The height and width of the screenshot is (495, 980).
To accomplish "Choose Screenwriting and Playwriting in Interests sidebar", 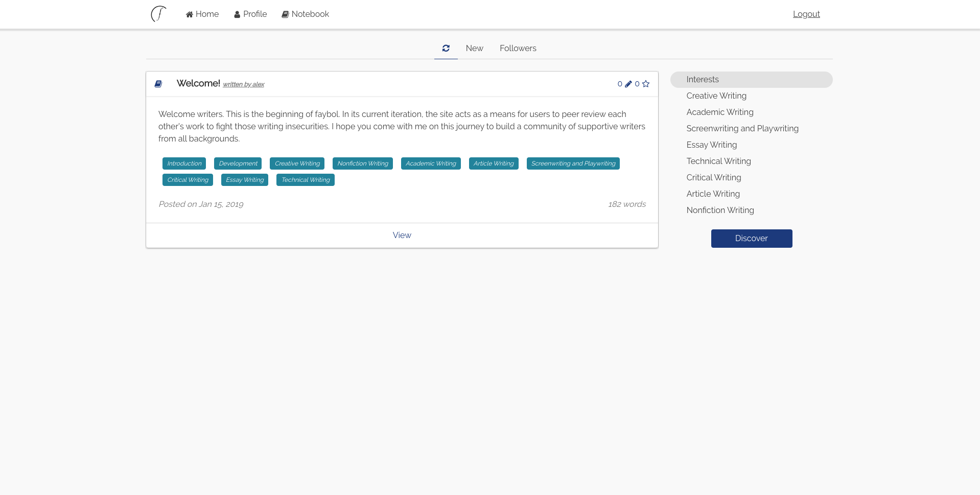I will coord(742,129).
